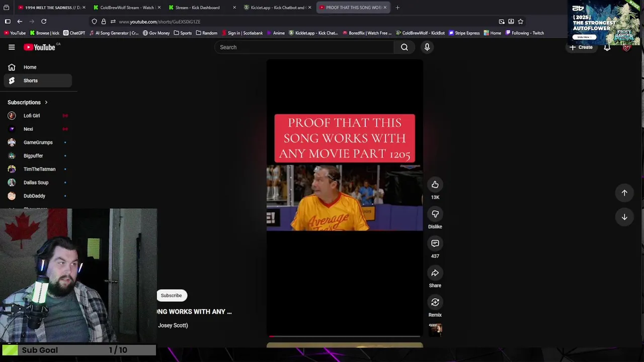Start voice search with microphone icon
Screen dimensions: 644x362
[x=427, y=47]
